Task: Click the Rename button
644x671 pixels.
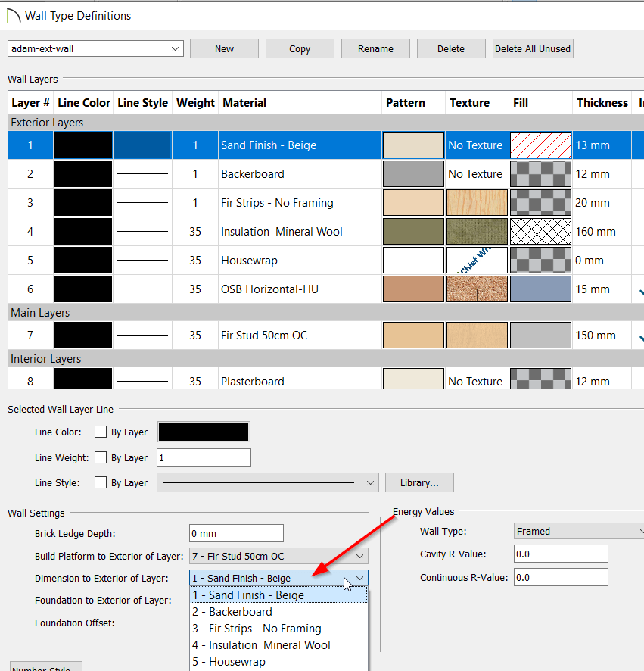Action: point(375,48)
